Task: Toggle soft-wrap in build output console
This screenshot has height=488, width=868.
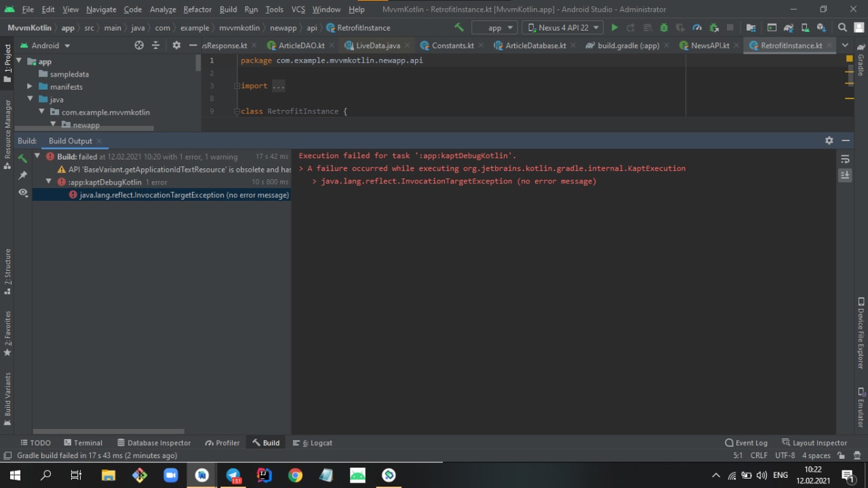Action: (x=845, y=159)
